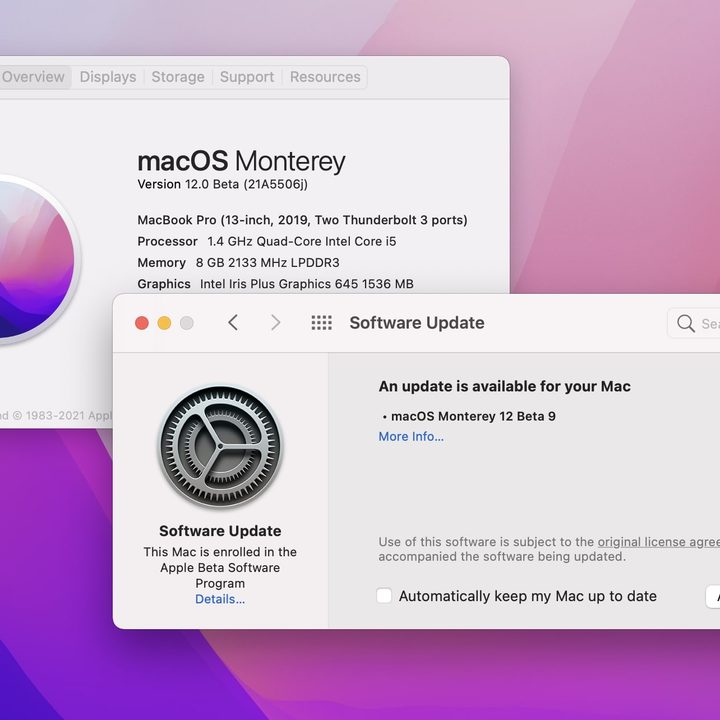
Task: Click the Processor 1.4 GHz Quad-Core value
Action: click(x=302, y=241)
